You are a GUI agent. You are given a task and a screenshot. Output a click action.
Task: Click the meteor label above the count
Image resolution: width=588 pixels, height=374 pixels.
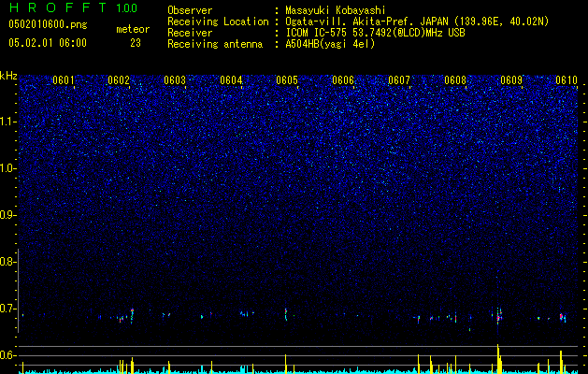click(133, 29)
